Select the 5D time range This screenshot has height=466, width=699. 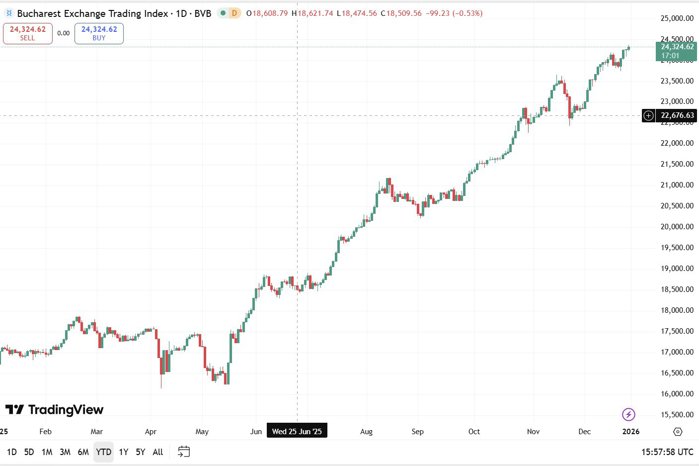29,452
